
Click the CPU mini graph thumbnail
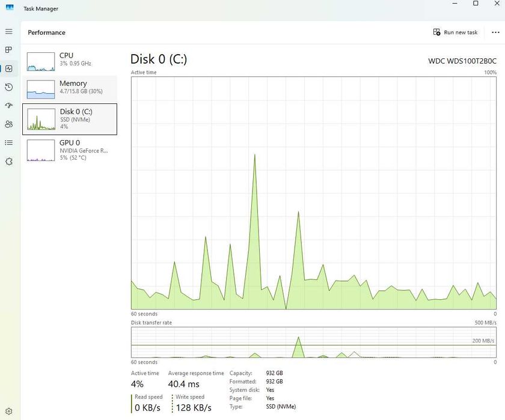click(41, 61)
